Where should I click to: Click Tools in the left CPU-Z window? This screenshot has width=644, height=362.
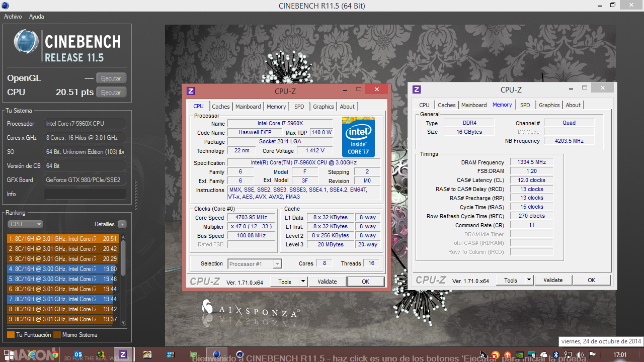pyautogui.click(x=285, y=282)
